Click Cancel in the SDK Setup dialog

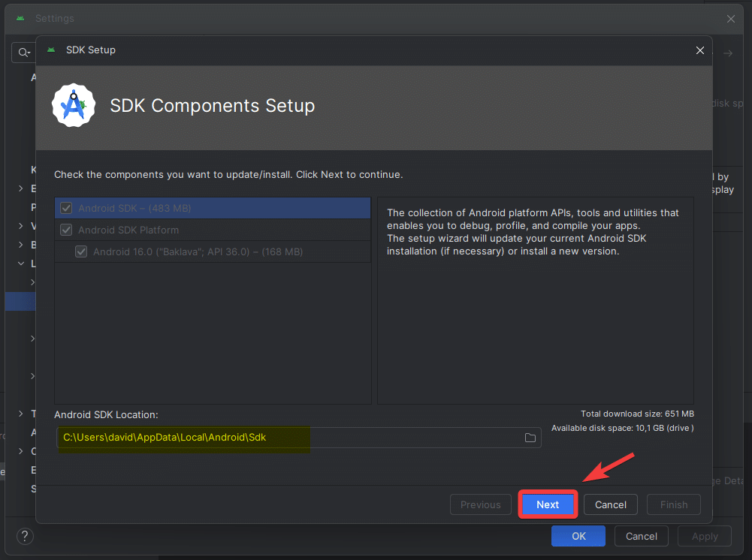tap(610, 504)
